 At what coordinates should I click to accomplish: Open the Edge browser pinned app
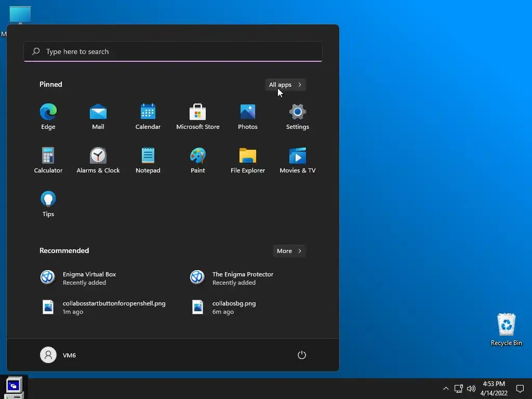pyautogui.click(x=48, y=117)
